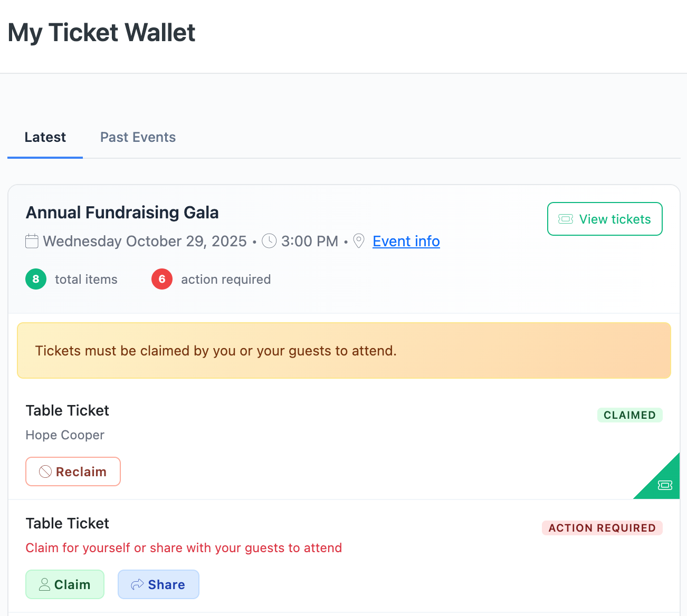Click the prohibition icon on the Reclaim button
Image resolution: width=687 pixels, height=616 pixels.
point(45,471)
